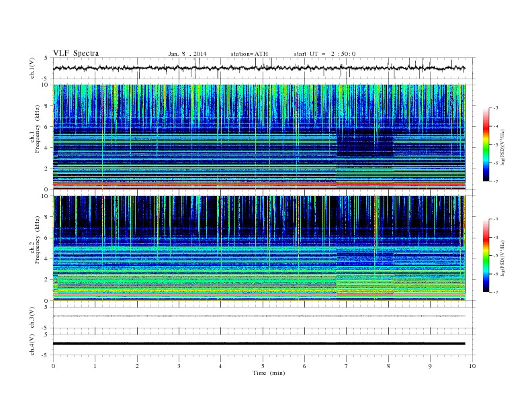The width and height of the screenshot is (532, 411).
Task: Click the "-7" label on lower color bar
Action: tap(495, 292)
